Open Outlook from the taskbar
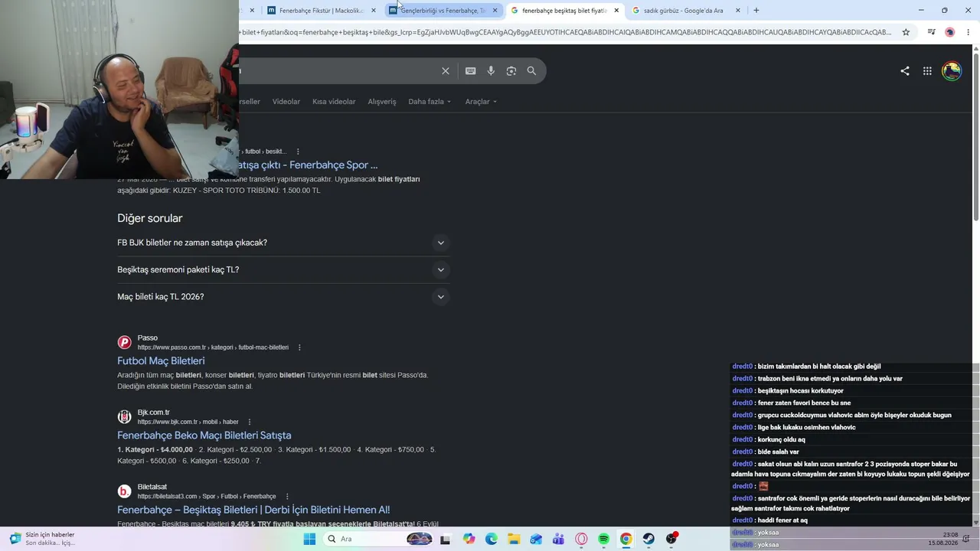The height and width of the screenshot is (551, 980). coord(536,539)
